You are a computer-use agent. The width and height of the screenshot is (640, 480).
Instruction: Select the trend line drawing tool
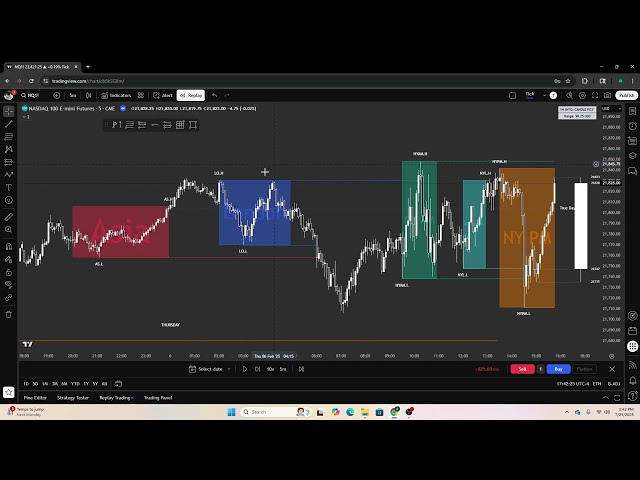[9, 124]
